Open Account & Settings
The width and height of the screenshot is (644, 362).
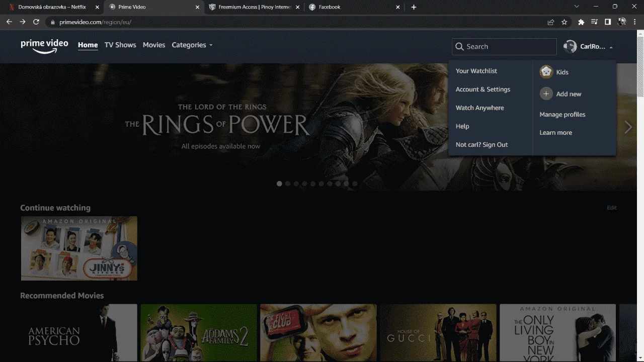click(x=483, y=89)
